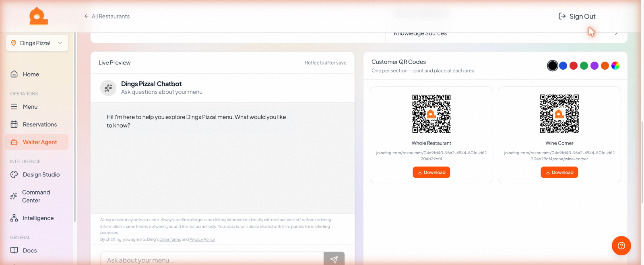Select the red QR color swatch
The image size is (644, 265).
tap(574, 66)
